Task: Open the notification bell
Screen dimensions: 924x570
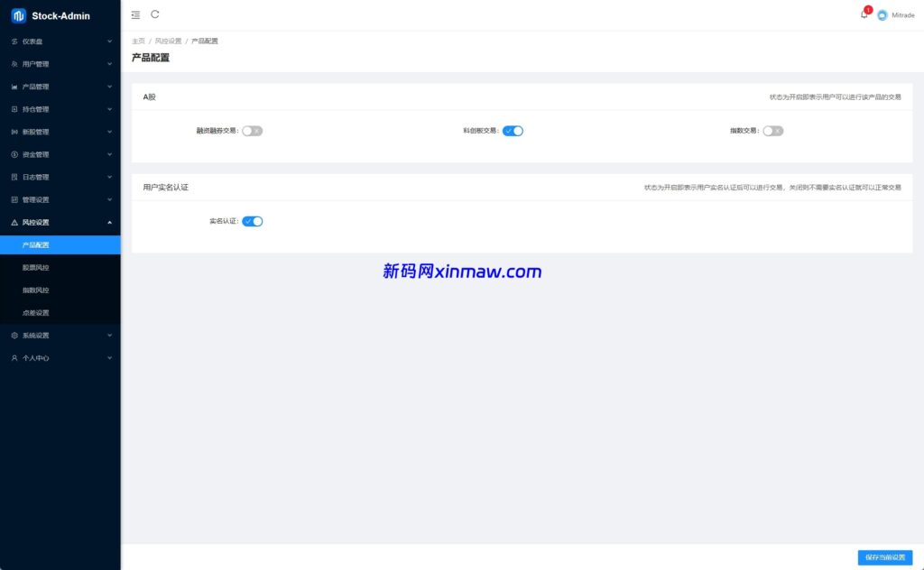Action: (x=864, y=14)
